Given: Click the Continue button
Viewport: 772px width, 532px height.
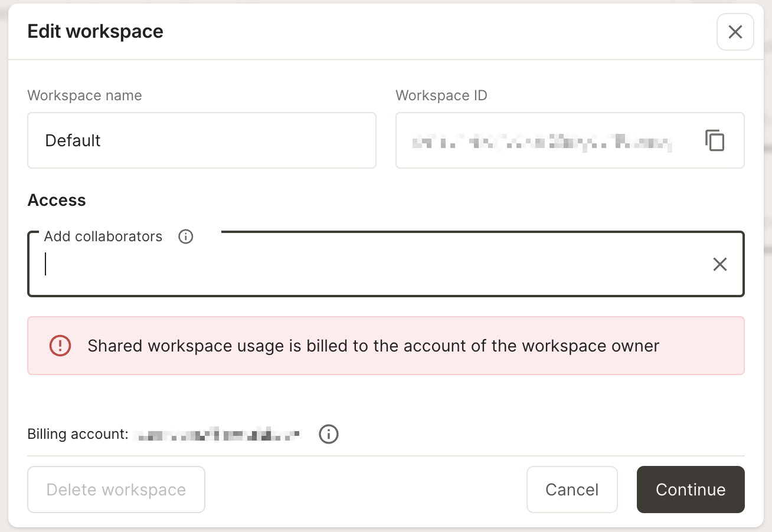Looking at the screenshot, I should 690,490.
